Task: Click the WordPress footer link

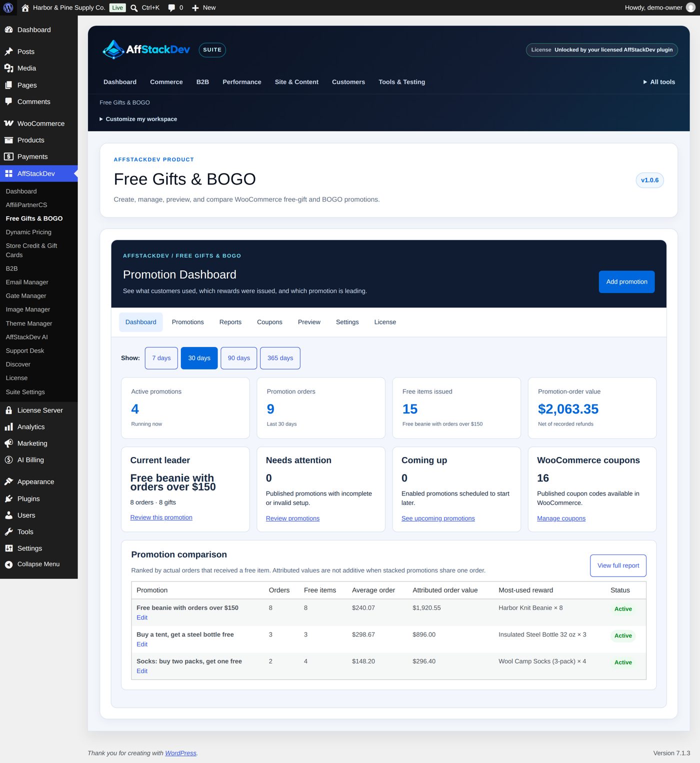Action: 180,753
